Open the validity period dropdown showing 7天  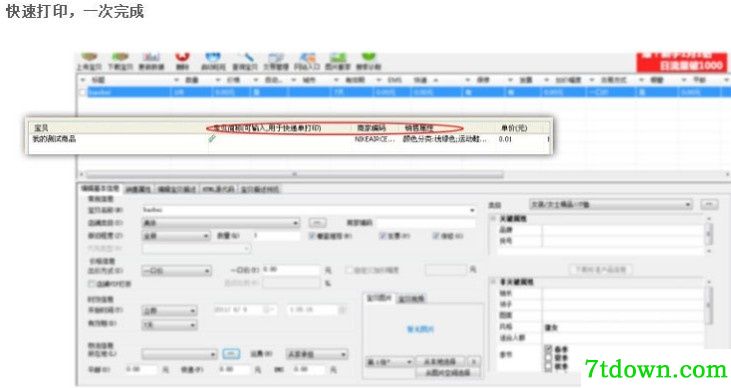point(169,325)
